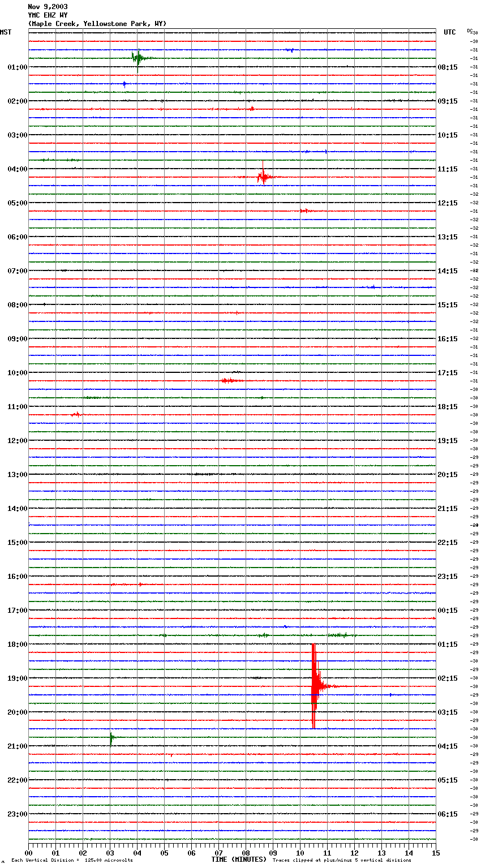Click the UTC timezone label
The width and height of the screenshot is (481, 868).
click(450, 32)
